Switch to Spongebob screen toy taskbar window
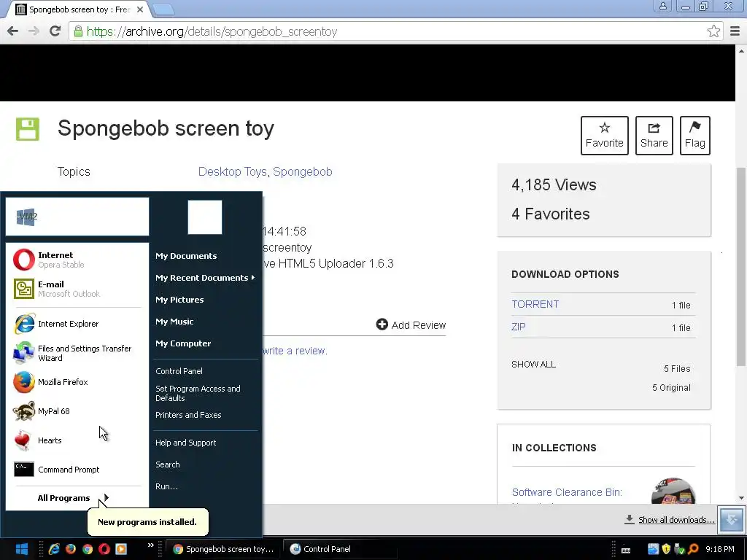Screen dimensions: 747x560 coord(223,549)
